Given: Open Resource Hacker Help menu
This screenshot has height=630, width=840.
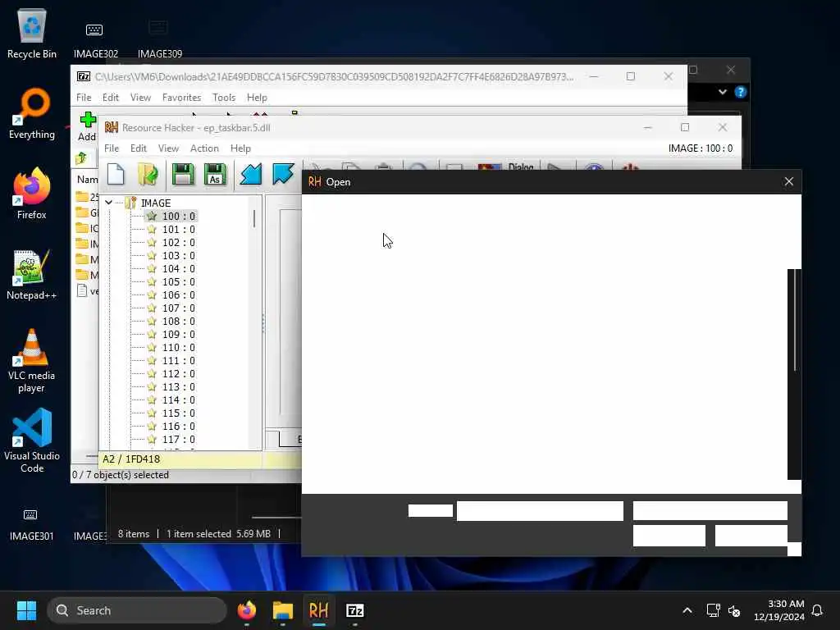Looking at the screenshot, I should point(240,148).
